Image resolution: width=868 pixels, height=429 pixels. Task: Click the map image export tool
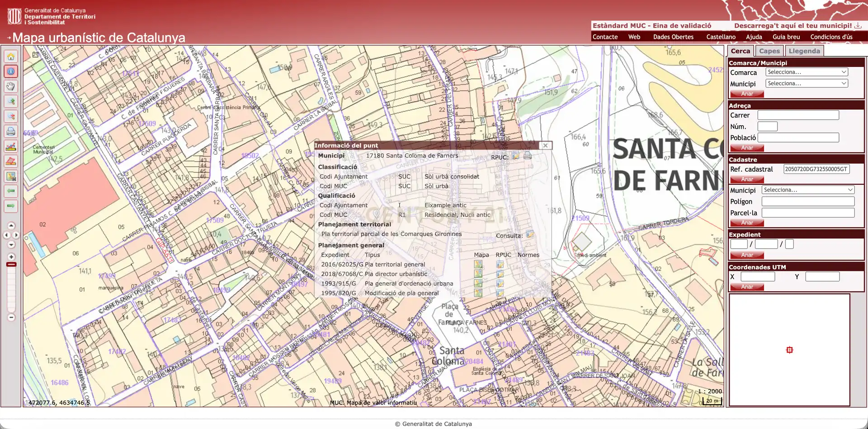point(11,176)
